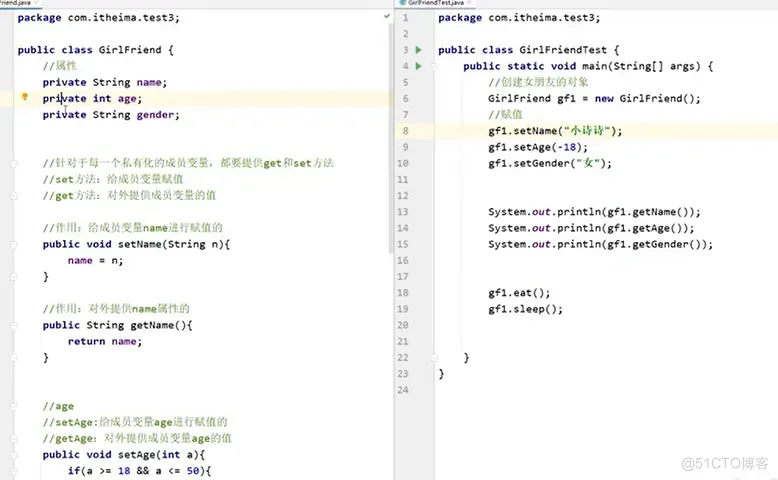This screenshot has height=480, width=778.
Task: Fold the getName() method
Action: [13, 325]
